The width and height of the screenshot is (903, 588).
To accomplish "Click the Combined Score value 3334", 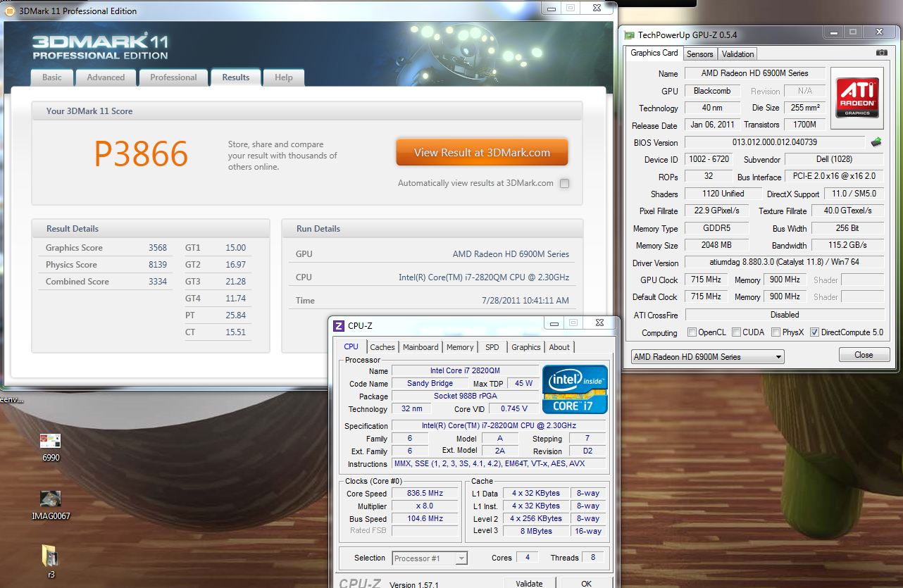I will click(158, 282).
